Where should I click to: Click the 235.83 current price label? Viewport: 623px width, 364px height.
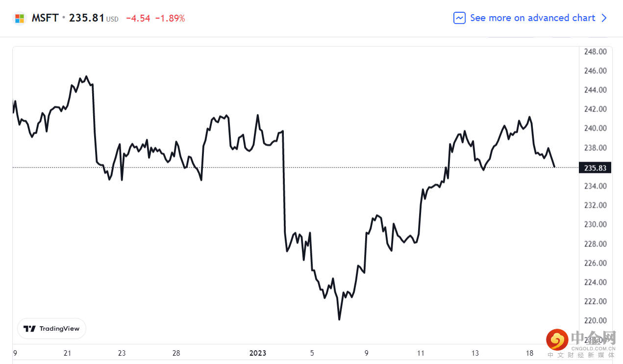pyautogui.click(x=595, y=168)
